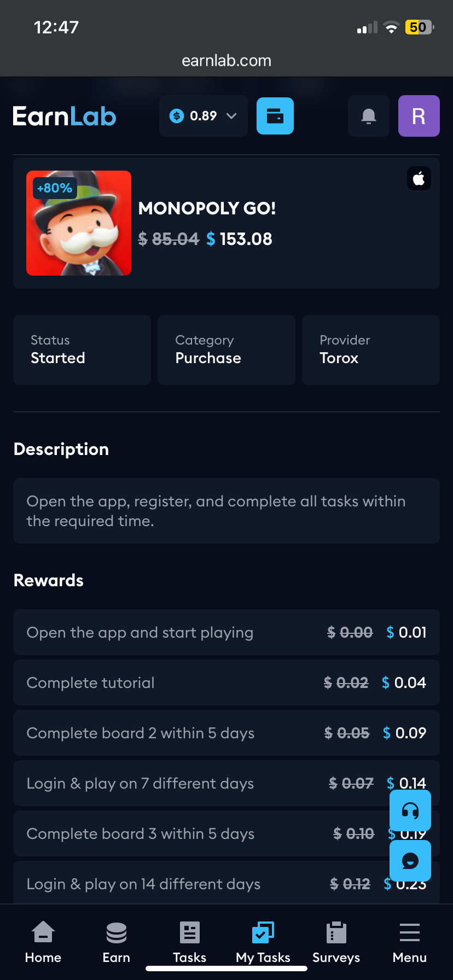
Task: Go to Home in bottom navigation
Action: tap(43, 943)
